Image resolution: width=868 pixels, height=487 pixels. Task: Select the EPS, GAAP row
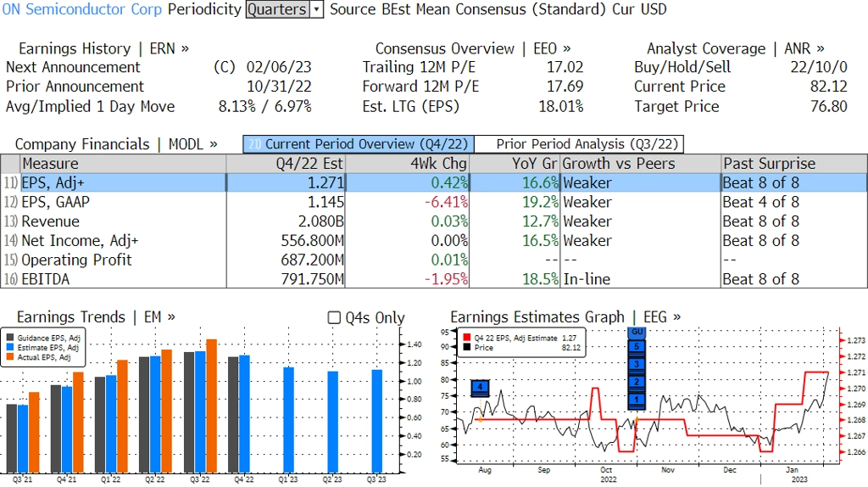point(433,202)
